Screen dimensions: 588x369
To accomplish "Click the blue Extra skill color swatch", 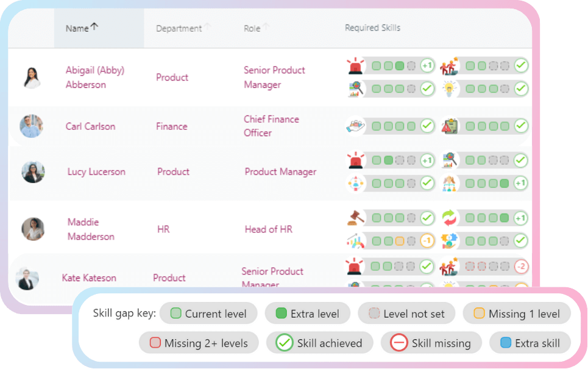I will [505, 343].
